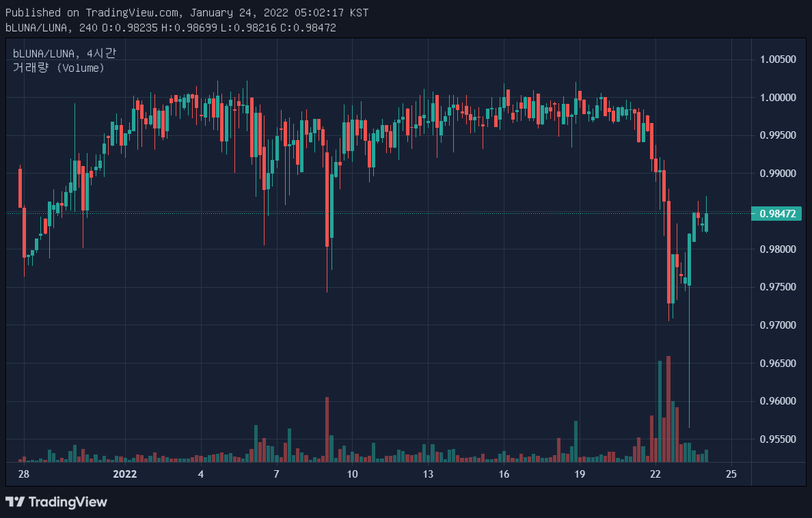812x518 pixels.
Task: Click the 0.97000 price axis label
Action: coord(778,325)
